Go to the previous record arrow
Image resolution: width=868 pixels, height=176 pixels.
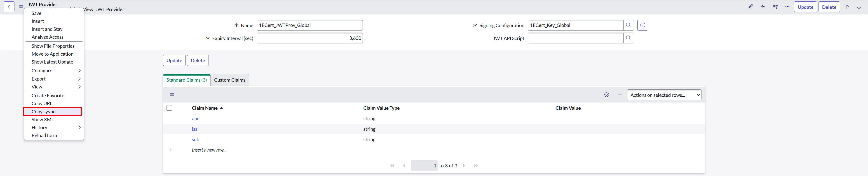click(x=847, y=7)
